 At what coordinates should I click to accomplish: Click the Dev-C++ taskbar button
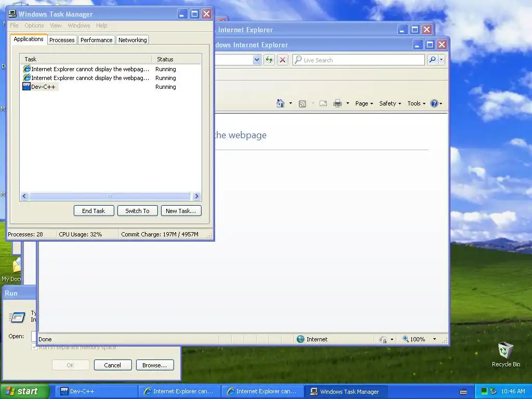(96, 392)
